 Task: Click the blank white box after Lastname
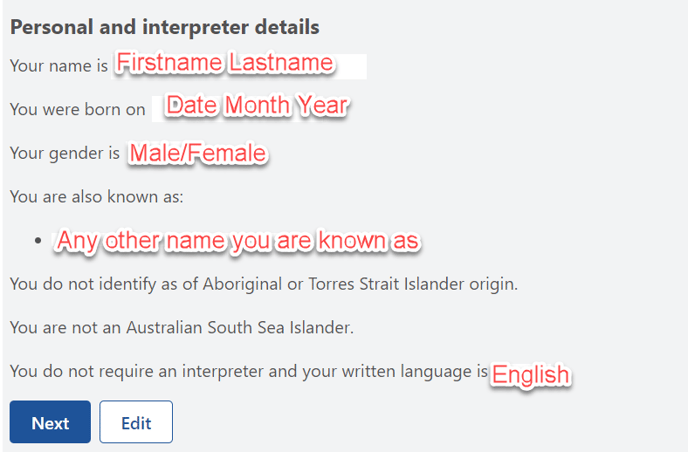[x=351, y=66]
